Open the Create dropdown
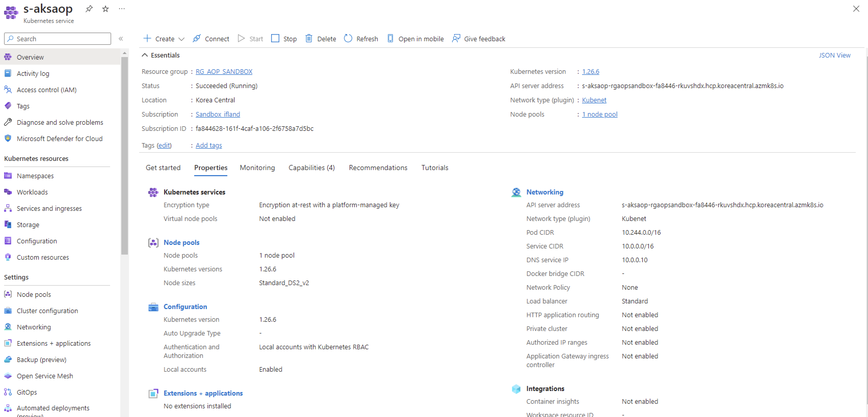The height and width of the screenshot is (417, 868). click(x=164, y=39)
